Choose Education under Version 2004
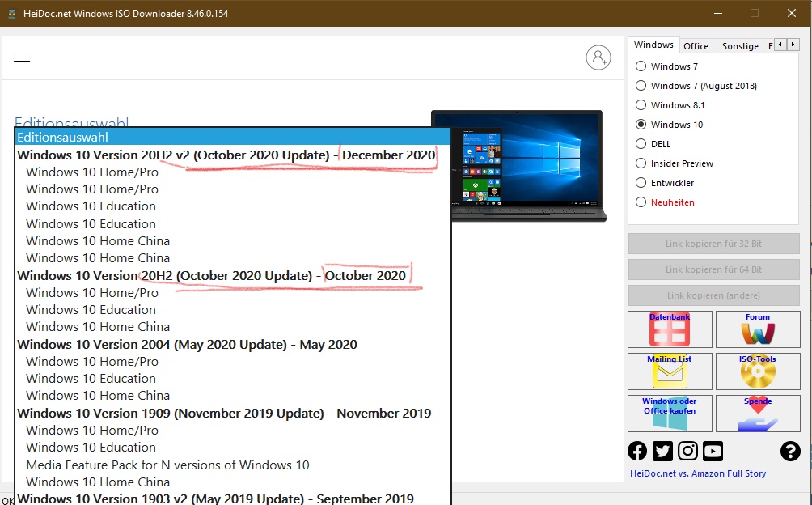The height and width of the screenshot is (505, 812). tap(232, 379)
